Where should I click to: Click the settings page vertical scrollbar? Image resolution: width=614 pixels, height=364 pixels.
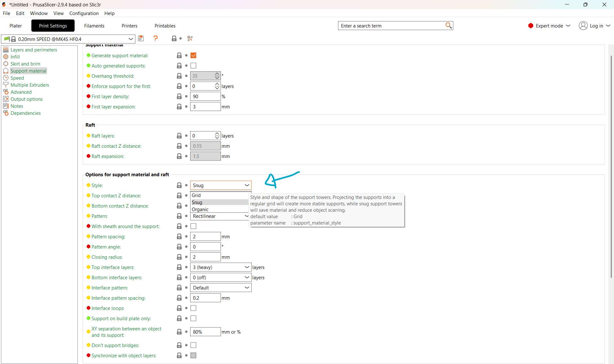tap(611, 166)
